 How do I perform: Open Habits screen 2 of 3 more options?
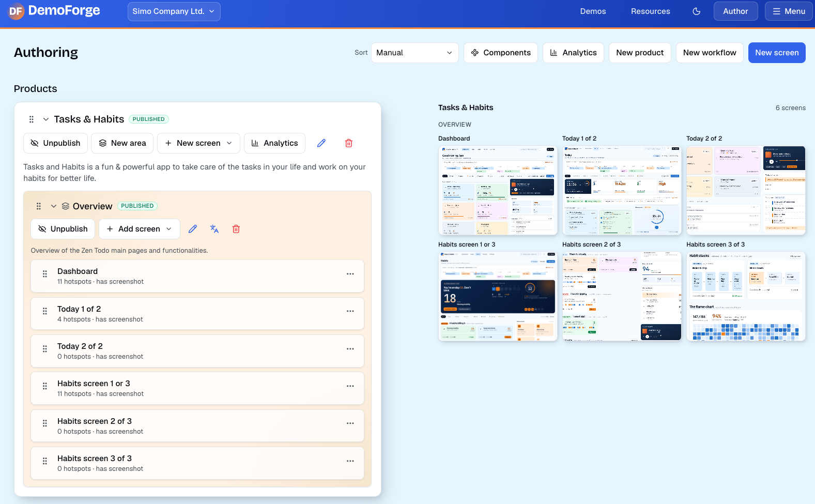click(x=350, y=423)
